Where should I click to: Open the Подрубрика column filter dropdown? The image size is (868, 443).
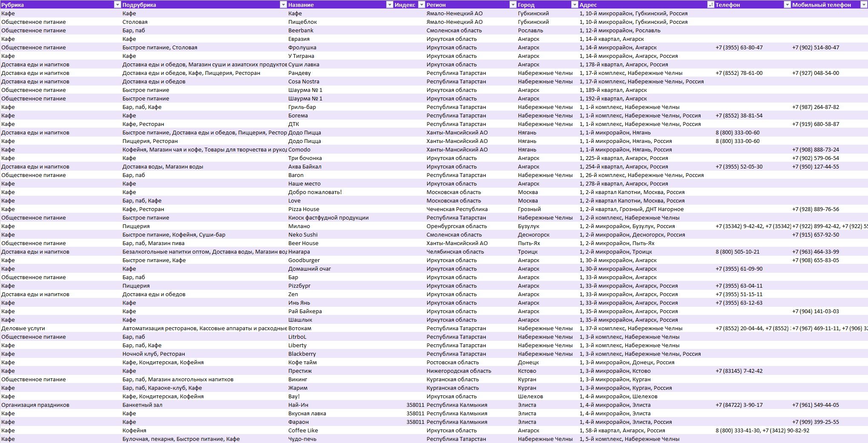click(283, 5)
